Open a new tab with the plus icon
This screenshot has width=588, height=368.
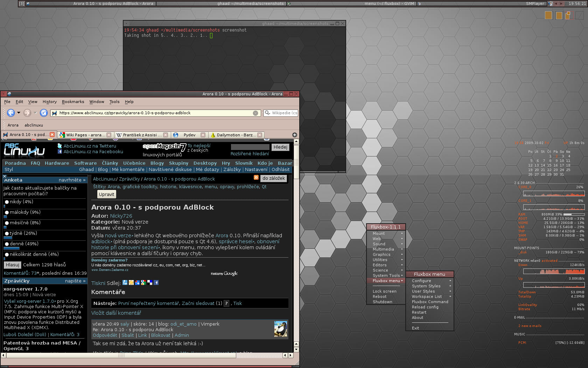coord(294,135)
